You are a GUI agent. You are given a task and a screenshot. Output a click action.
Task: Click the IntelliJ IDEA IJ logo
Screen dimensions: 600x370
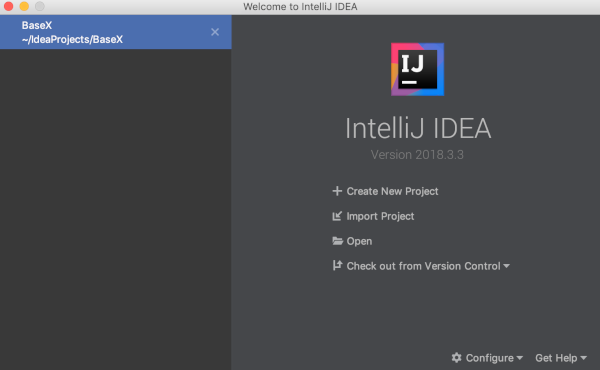417,69
